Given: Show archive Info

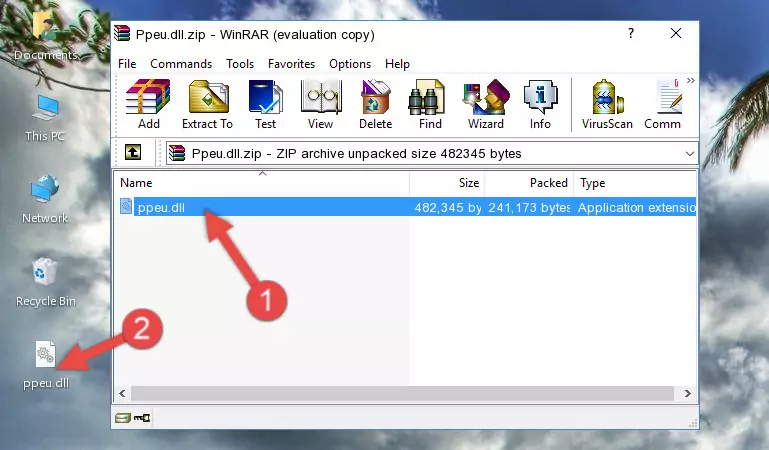Looking at the screenshot, I should [x=540, y=104].
